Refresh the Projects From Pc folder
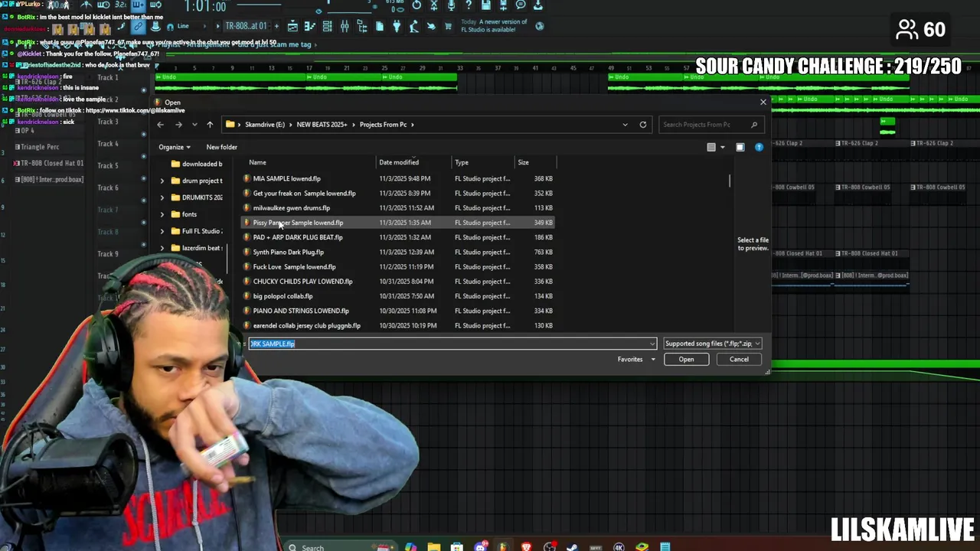This screenshot has width=980, height=551. coord(643,125)
